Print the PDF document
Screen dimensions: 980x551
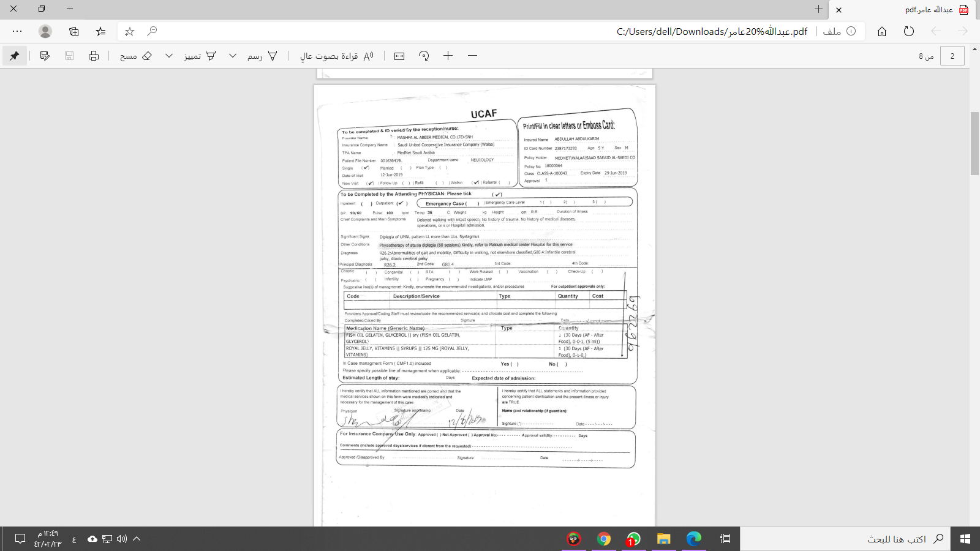coord(94,56)
